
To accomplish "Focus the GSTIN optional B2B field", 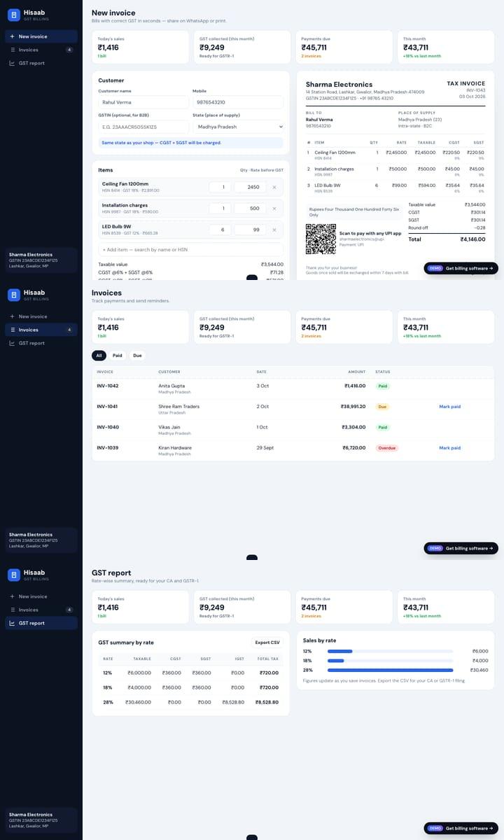I will (x=143, y=127).
